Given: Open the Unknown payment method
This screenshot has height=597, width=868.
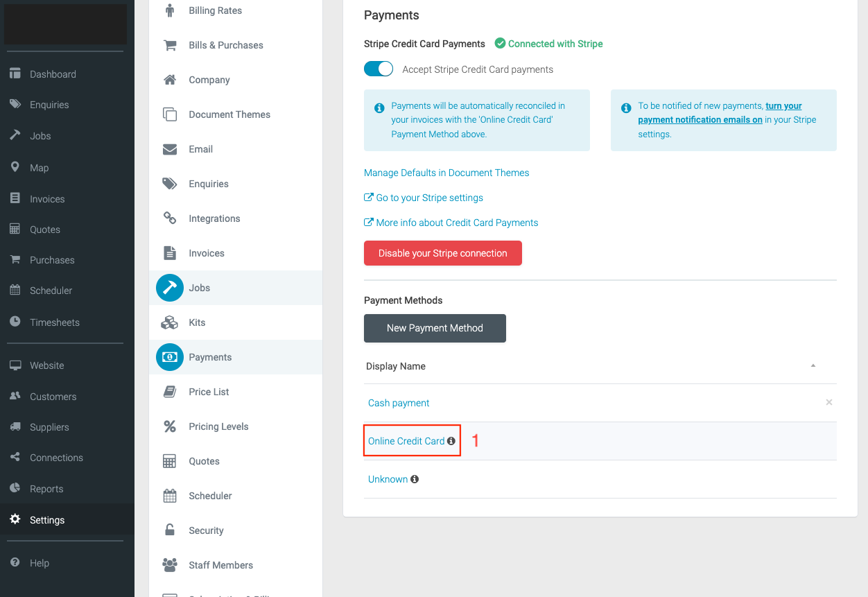Looking at the screenshot, I should pyautogui.click(x=388, y=479).
